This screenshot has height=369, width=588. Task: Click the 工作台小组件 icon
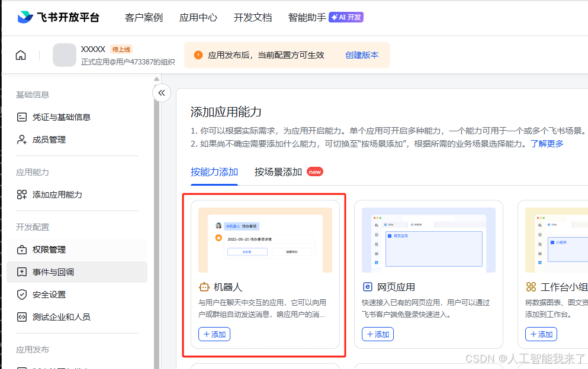click(531, 287)
